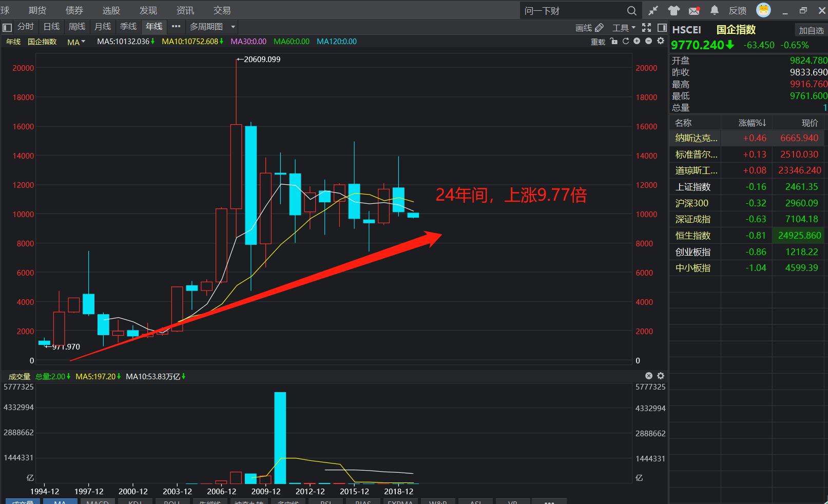The image size is (828, 504).
Task: Open the 工具 tools dropdown
Action: (624, 28)
